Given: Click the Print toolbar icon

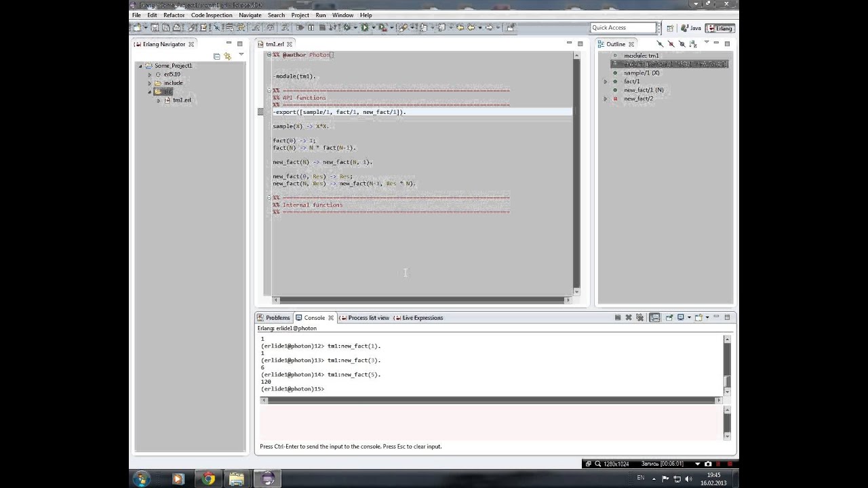Looking at the screenshot, I should pyautogui.click(x=176, y=28).
